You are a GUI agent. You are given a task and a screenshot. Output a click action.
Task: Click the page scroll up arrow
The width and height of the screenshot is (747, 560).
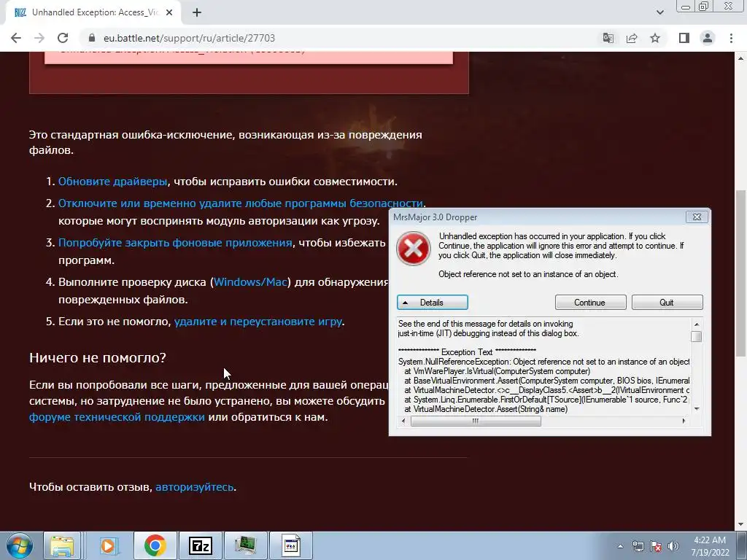click(x=740, y=58)
